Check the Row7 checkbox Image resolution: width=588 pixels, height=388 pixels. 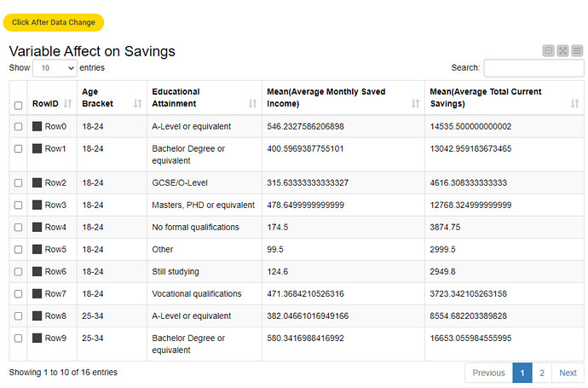(18, 294)
